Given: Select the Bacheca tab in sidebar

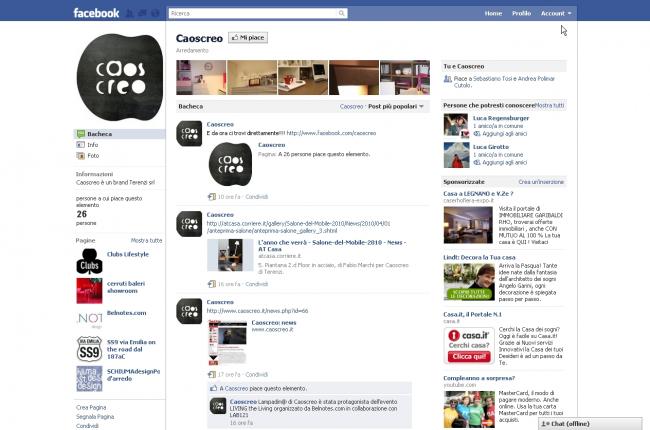Looking at the screenshot, I should pyautogui.click(x=120, y=134).
